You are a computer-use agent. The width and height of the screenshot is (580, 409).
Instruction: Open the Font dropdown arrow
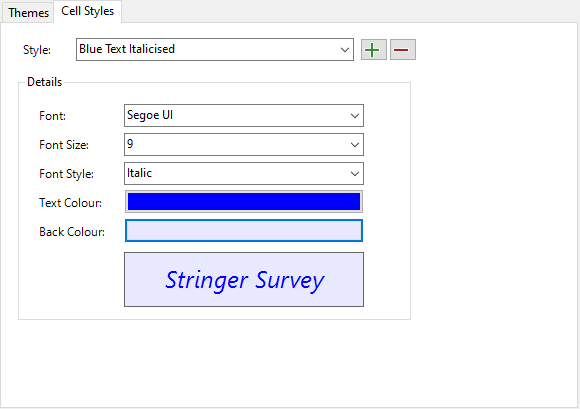(x=355, y=116)
